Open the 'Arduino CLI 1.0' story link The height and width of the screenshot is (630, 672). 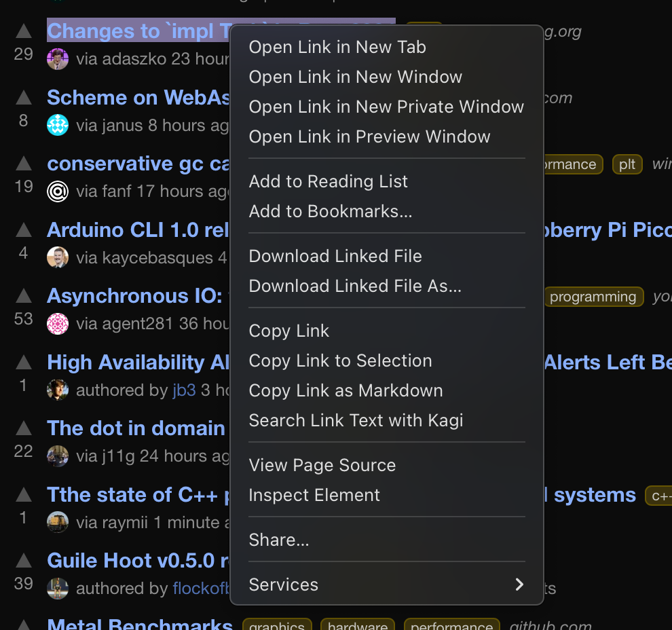pyautogui.click(x=137, y=230)
